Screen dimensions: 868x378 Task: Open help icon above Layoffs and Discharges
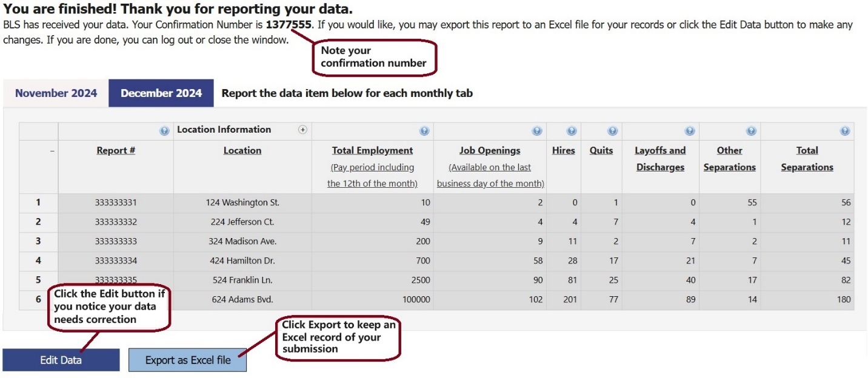[689, 131]
